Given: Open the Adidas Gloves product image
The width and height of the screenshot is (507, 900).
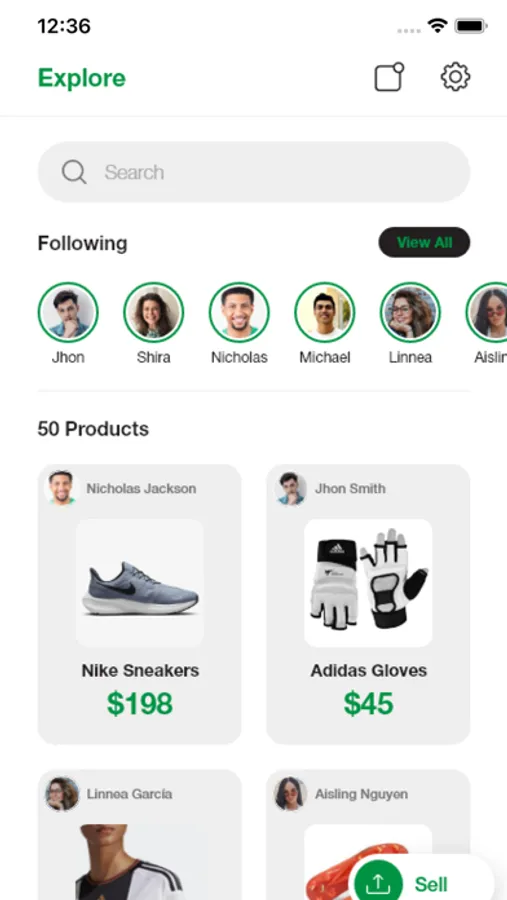Looking at the screenshot, I should (368, 583).
